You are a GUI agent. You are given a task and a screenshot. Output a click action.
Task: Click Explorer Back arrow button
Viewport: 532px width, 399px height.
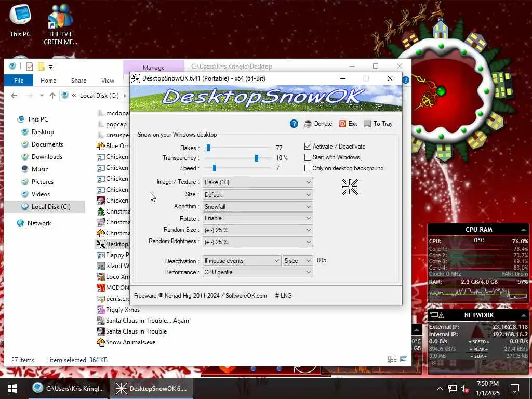pos(14,96)
